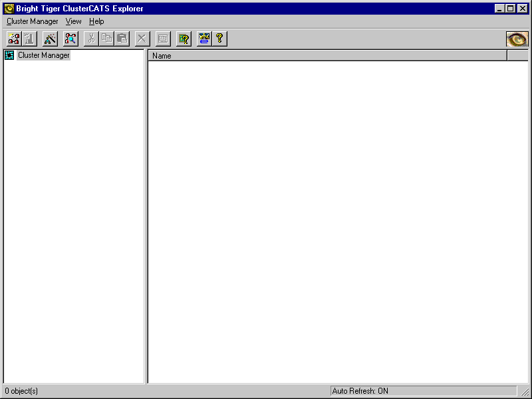Screen dimensions: 532x399
Task: Click the stacked servers status toolbar icon
Action: 204,39
